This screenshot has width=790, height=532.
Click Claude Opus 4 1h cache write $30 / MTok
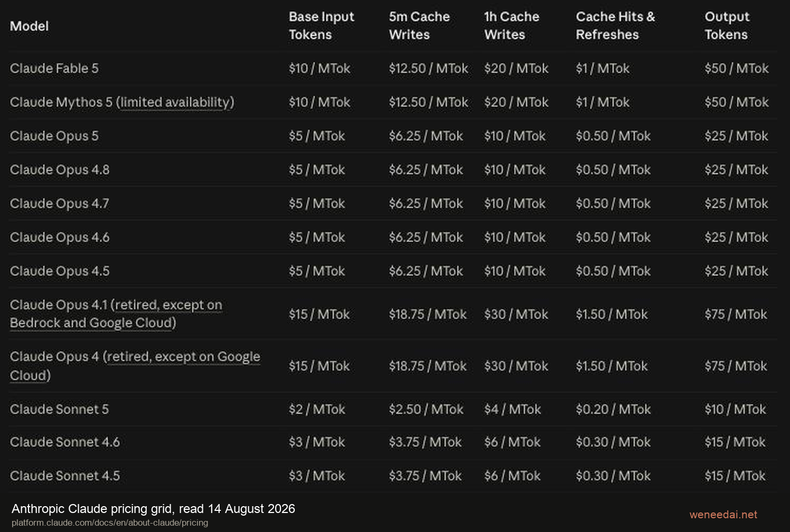(x=516, y=366)
